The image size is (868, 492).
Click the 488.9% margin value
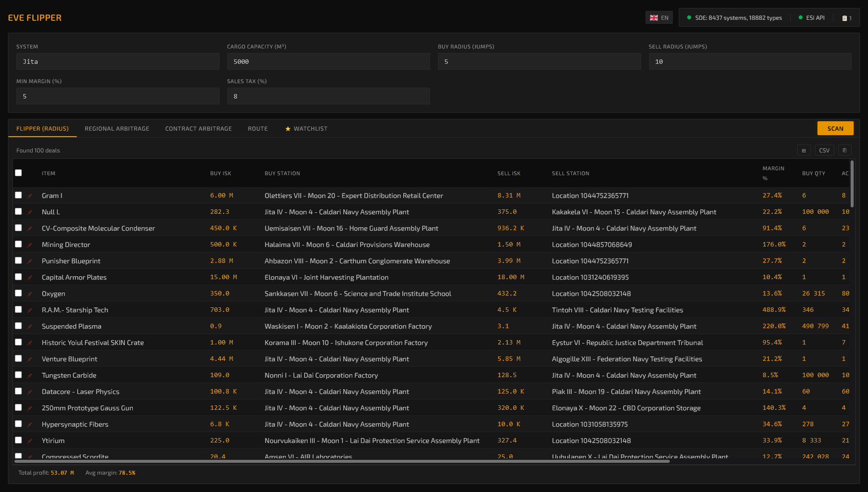[774, 310]
